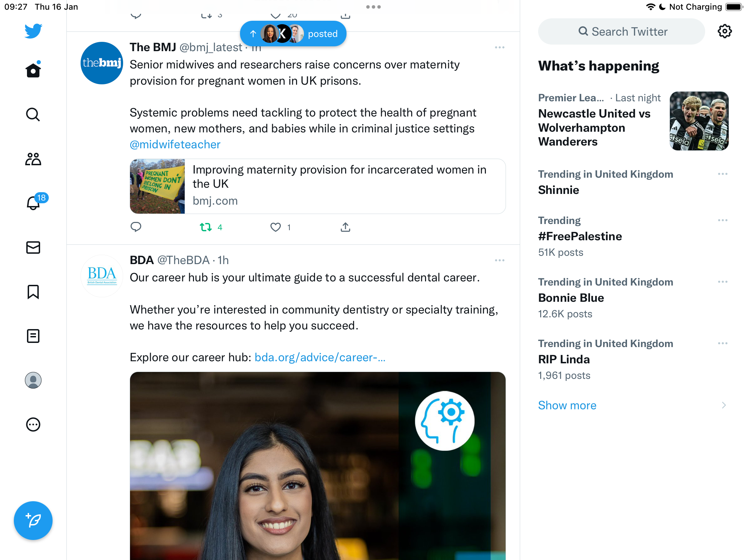
Task: Tap the Do Not Disturb moon icon
Action: click(662, 7)
